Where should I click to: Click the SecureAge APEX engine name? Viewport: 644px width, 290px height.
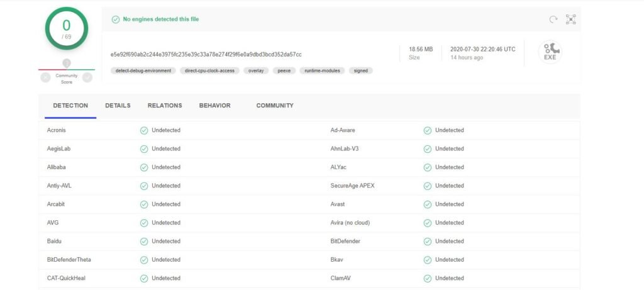(x=352, y=186)
